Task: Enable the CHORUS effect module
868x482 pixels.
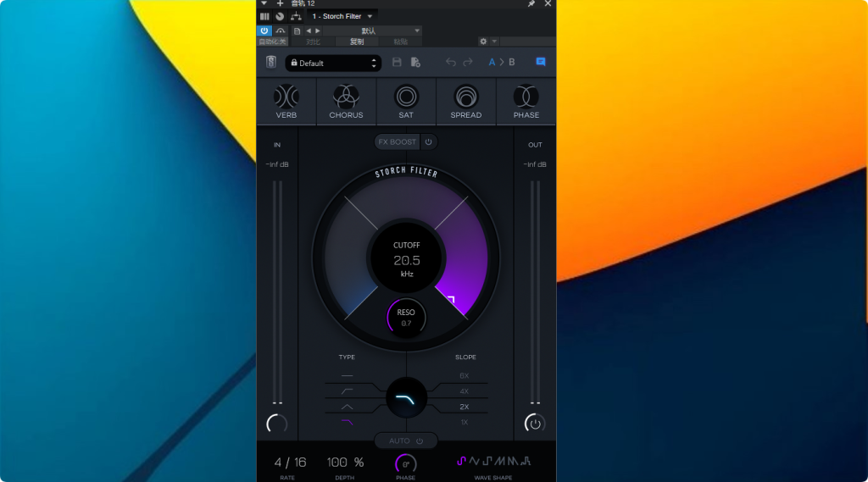Action: (x=346, y=102)
